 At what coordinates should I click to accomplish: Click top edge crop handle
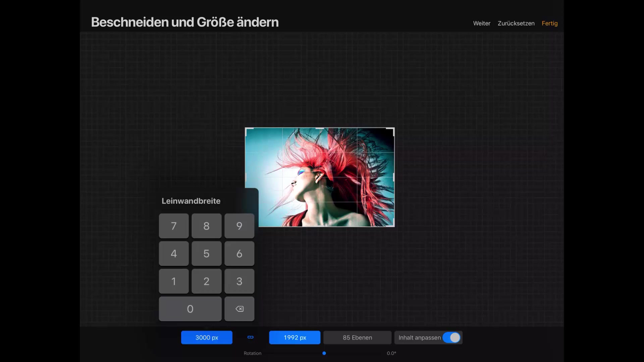click(x=320, y=128)
